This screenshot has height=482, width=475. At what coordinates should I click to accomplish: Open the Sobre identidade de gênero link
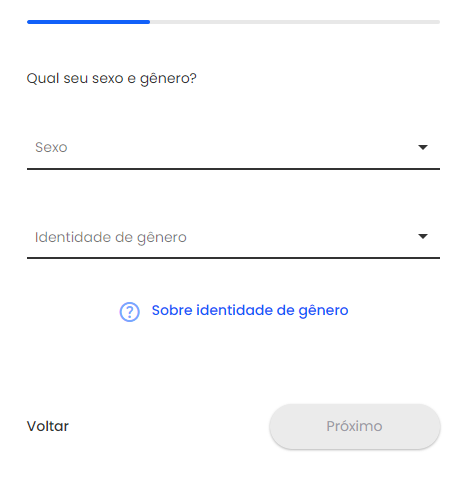tap(250, 311)
